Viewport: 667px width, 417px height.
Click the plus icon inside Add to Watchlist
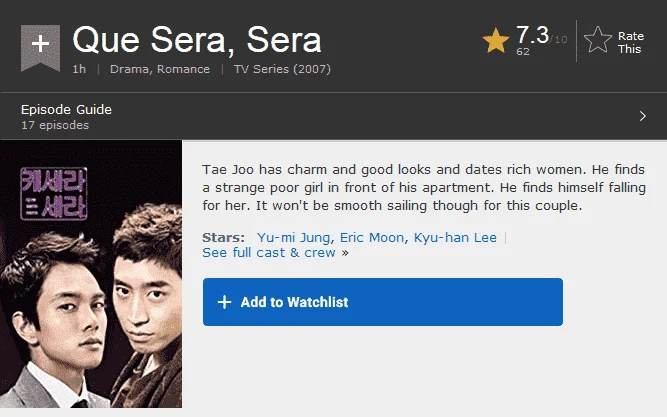tap(224, 302)
